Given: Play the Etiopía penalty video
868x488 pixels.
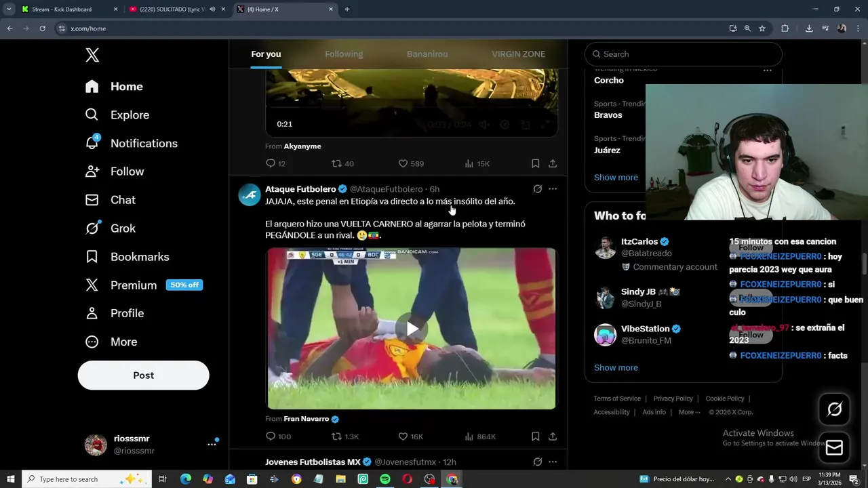Looking at the screenshot, I should 412,329.
